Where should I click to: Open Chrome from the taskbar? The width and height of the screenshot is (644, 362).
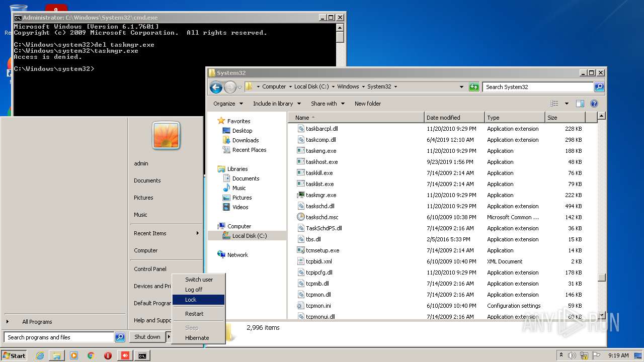91,355
